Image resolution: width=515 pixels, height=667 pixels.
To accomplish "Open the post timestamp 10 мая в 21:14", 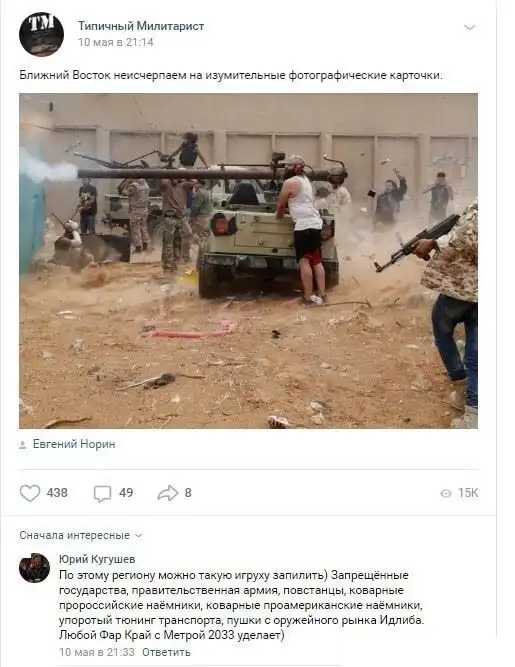I will point(115,42).
